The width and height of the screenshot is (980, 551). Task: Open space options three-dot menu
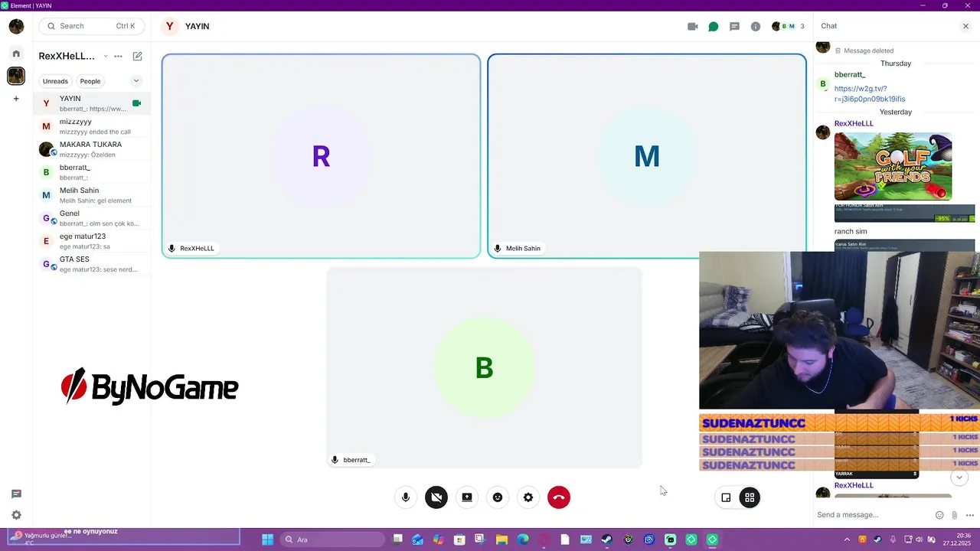tap(118, 57)
